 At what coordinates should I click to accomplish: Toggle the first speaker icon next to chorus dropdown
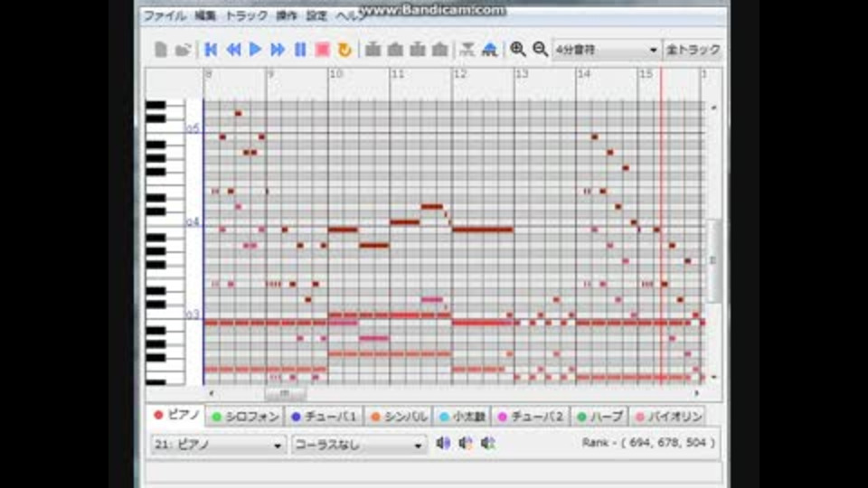(443, 443)
